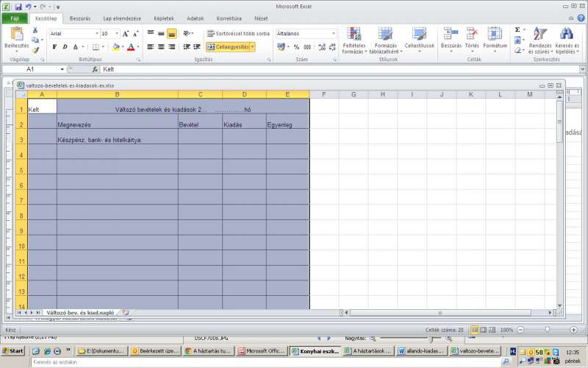Click the undo arrow in quick access toolbar
Image resolution: width=588 pixels, height=368 pixels.
[28, 7]
